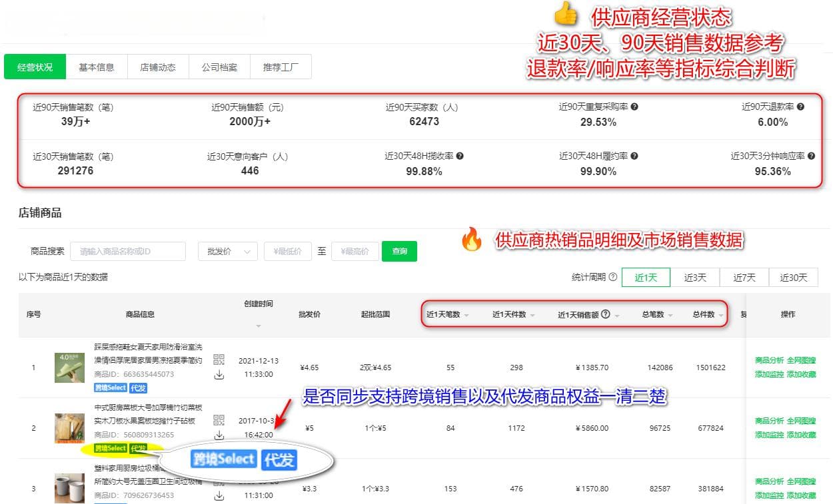Open 商品分析 for product row 1
Viewport: 833px width, 504px height.
coord(770,360)
